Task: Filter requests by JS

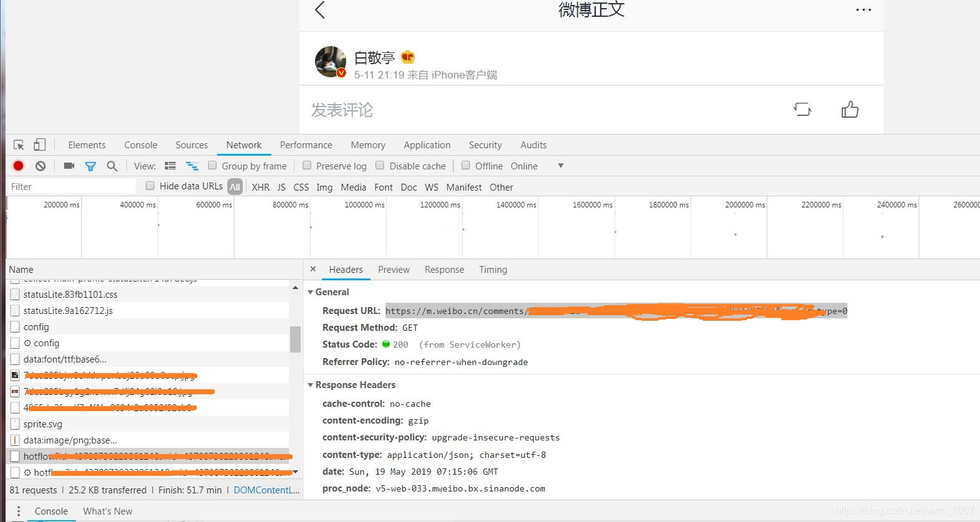Action: [x=281, y=187]
